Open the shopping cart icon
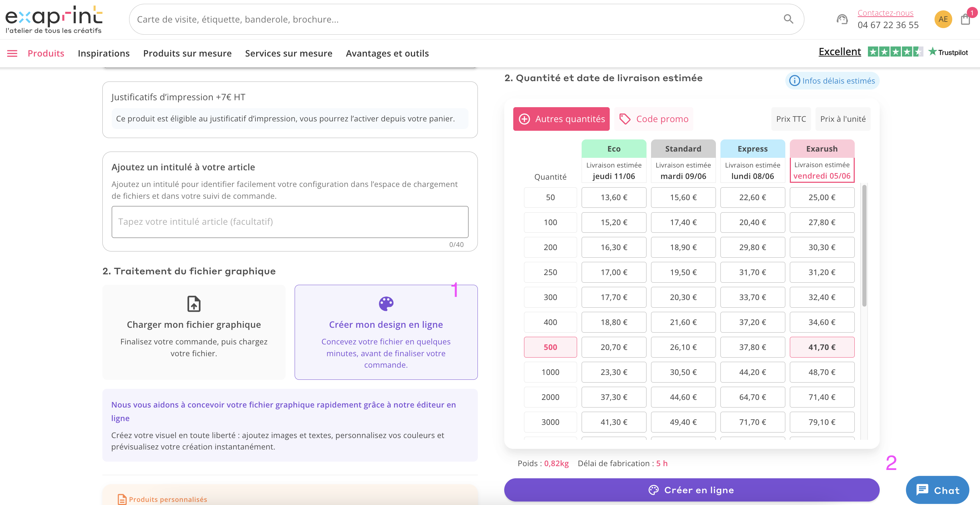980x505 pixels. [965, 19]
